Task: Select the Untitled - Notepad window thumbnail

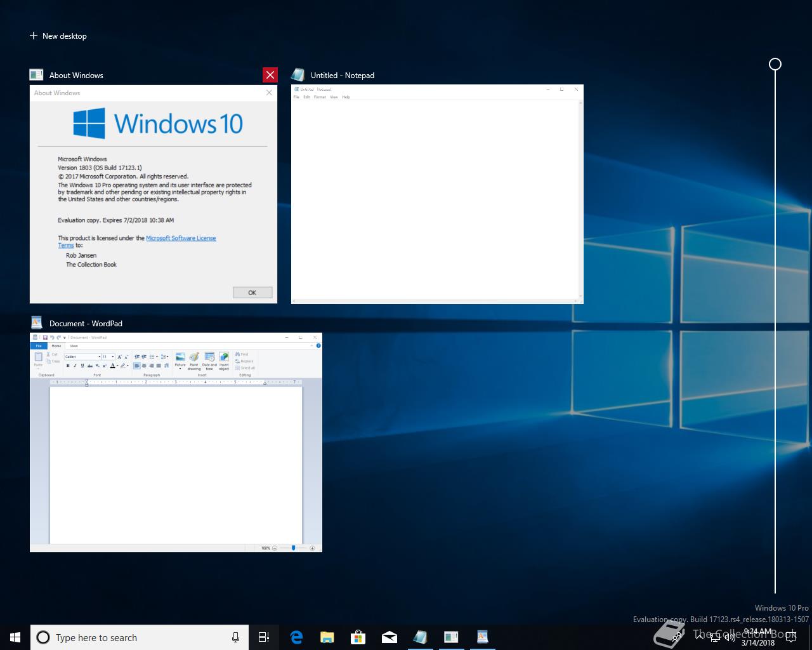Action: tap(437, 194)
